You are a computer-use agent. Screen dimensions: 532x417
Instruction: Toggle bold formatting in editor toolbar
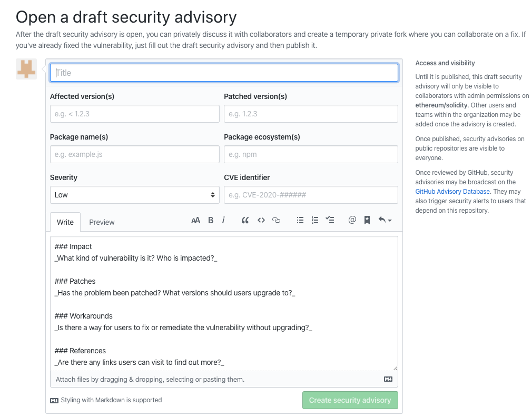click(x=211, y=221)
